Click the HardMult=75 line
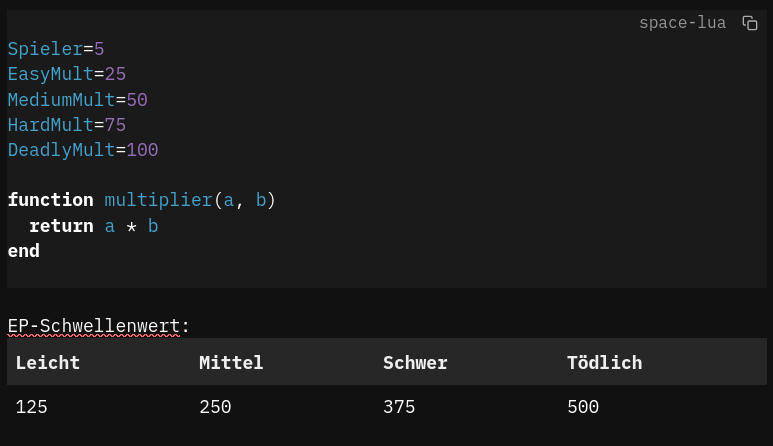 [67, 125]
